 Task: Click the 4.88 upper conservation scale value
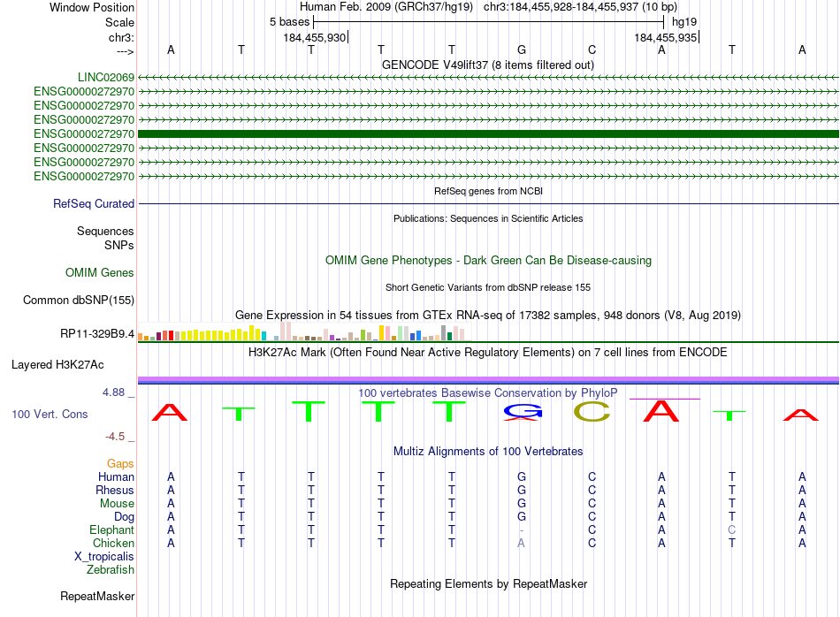click(113, 392)
